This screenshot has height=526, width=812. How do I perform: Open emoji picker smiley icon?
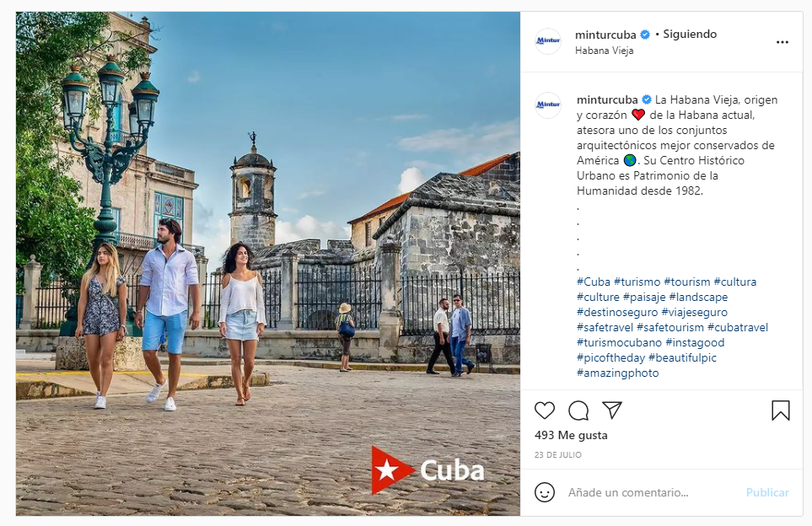click(544, 492)
